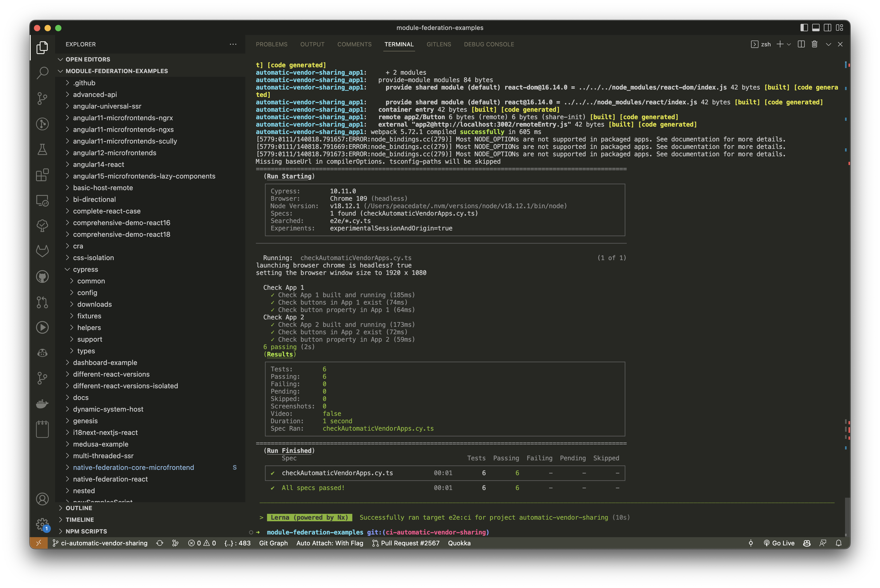Click branch ci-automatic-vendor-sharing in status bar

[x=100, y=543]
